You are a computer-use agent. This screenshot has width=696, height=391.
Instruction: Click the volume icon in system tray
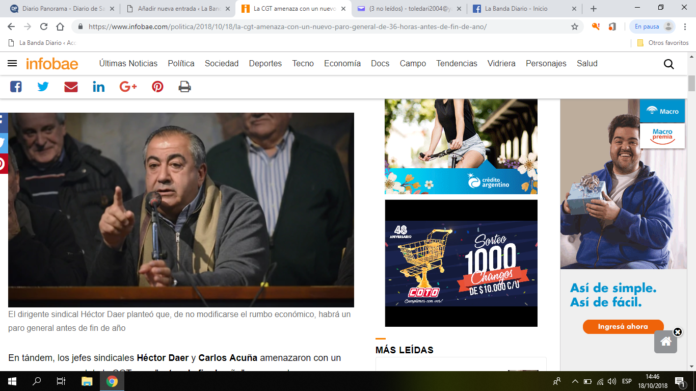(612, 381)
